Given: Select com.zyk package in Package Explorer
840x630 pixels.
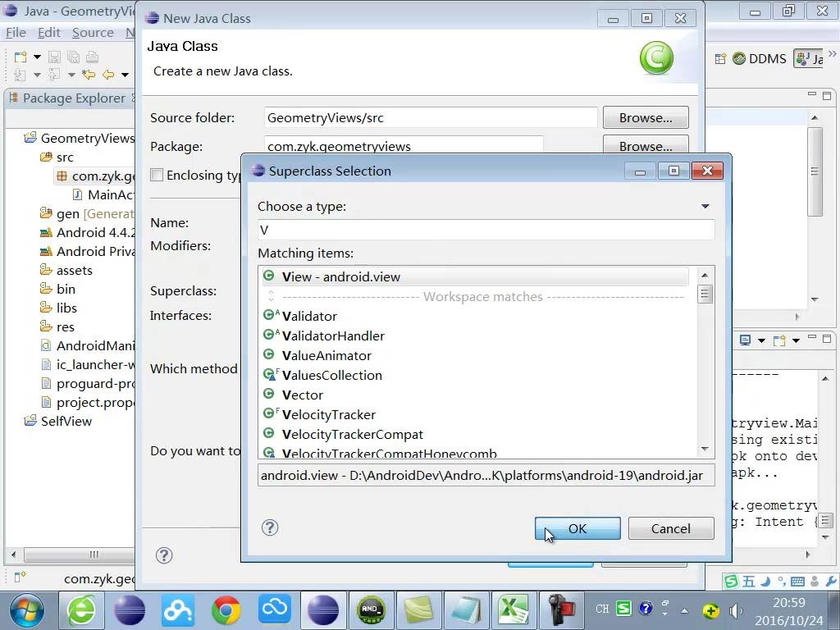Looking at the screenshot, I should click(95, 176).
